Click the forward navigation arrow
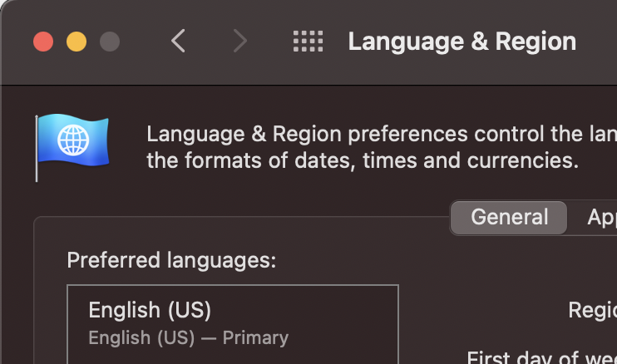Viewport: 617px width, 364px height. 240,41
